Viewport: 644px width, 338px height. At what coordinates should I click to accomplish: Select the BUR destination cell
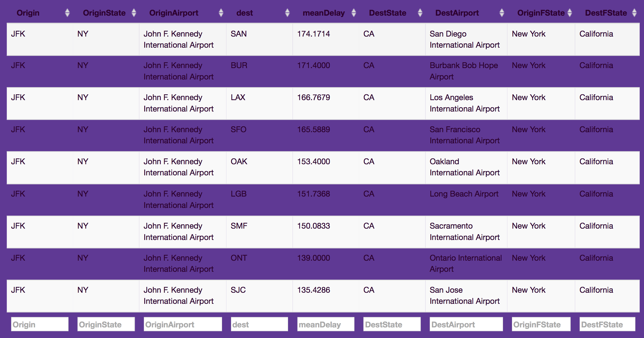[x=260, y=71]
